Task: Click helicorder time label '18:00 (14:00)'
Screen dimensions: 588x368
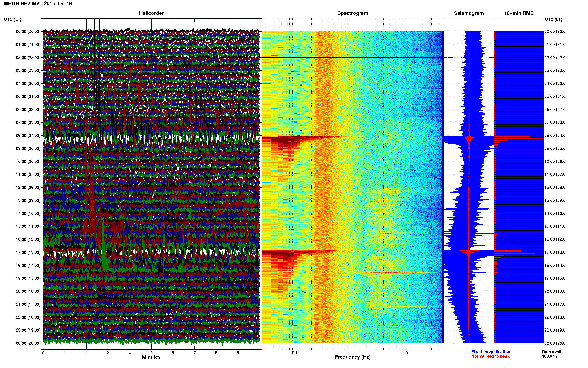Action: 28,265
